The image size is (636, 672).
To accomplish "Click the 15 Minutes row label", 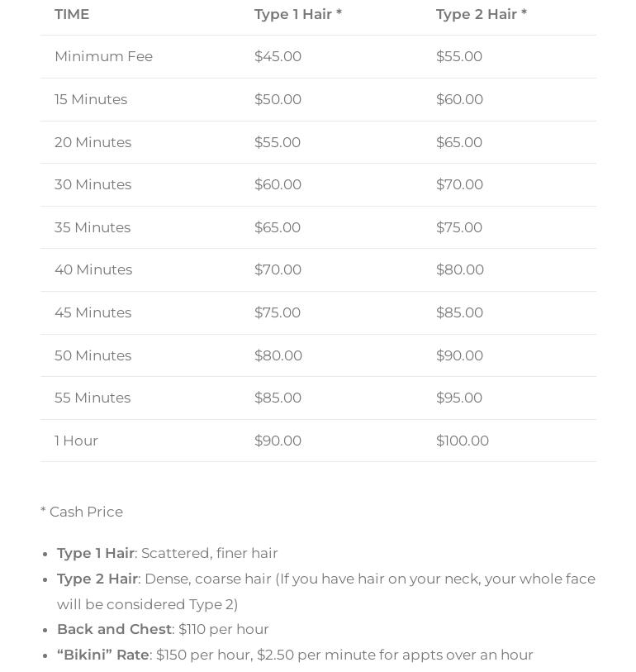I will [91, 99].
